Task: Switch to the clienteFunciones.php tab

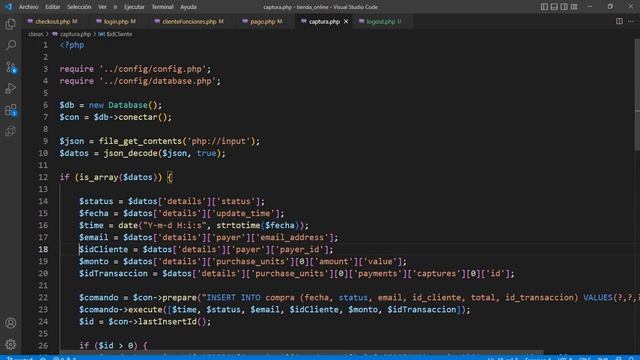Action: point(189,22)
